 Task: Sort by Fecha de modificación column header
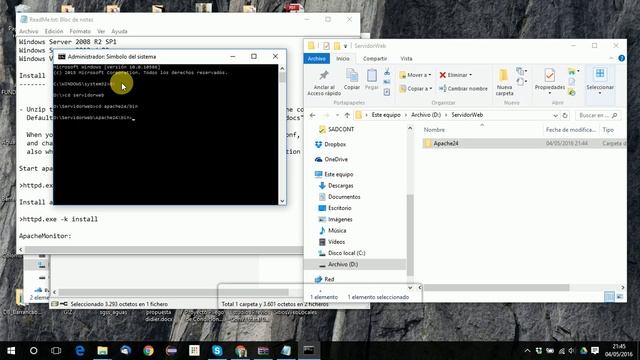tap(571, 130)
